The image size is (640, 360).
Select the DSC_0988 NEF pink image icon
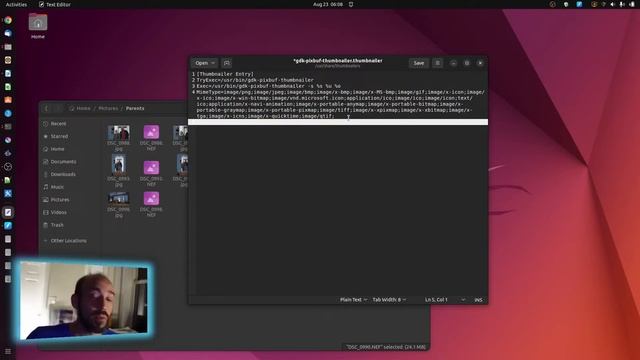pyautogui.click(x=151, y=132)
